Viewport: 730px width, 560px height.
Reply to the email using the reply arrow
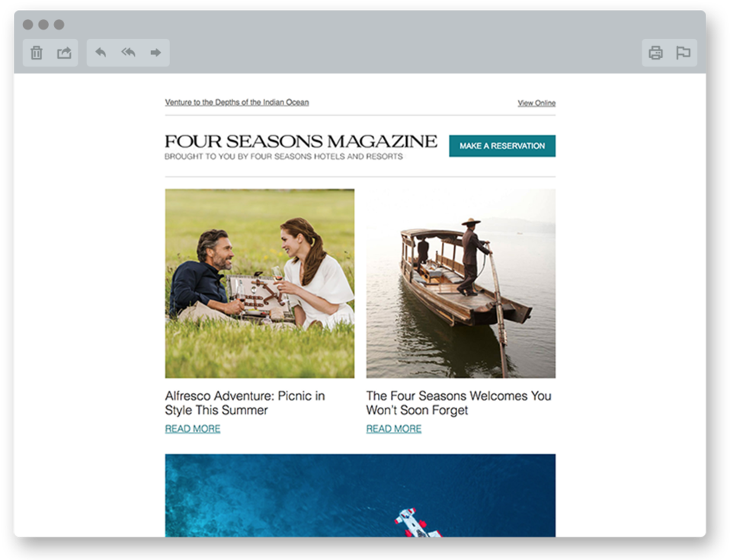[101, 52]
